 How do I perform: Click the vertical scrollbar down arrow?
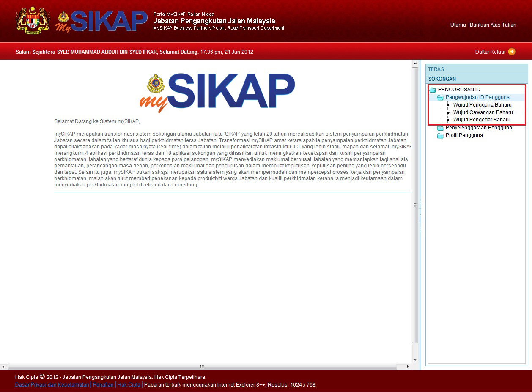pyautogui.click(x=415, y=360)
